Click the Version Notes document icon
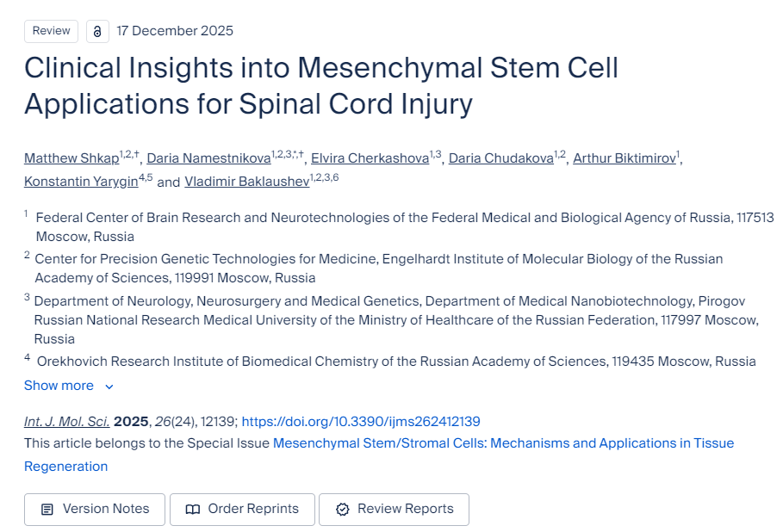Image resolution: width=783 pixels, height=532 pixels. click(x=47, y=510)
